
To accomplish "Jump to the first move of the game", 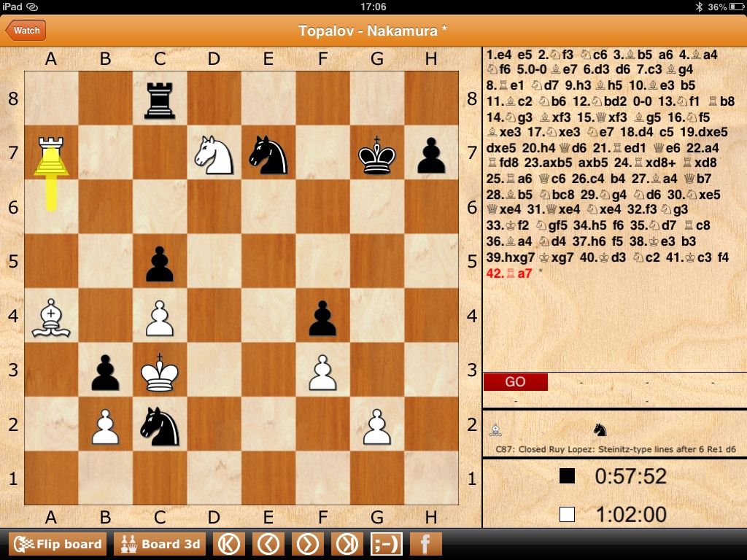I will (229, 544).
